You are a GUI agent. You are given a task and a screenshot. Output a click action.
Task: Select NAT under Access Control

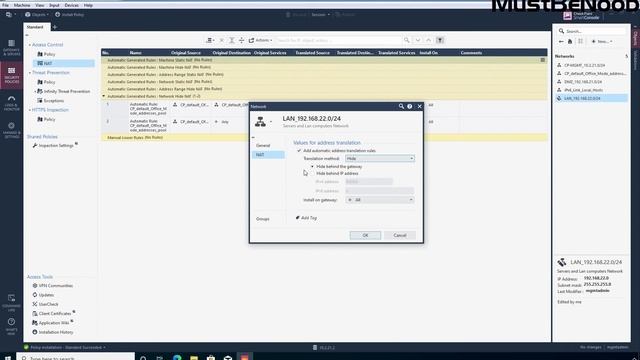pyautogui.click(x=63, y=63)
